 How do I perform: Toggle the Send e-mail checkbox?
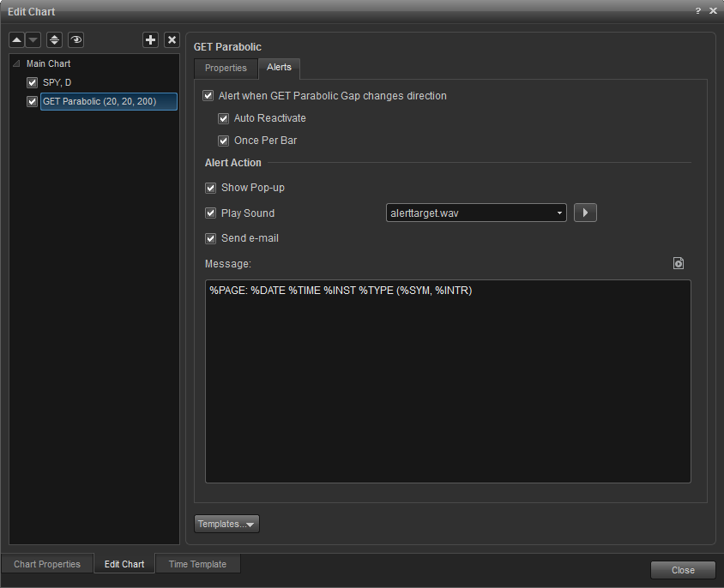pos(210,238)
